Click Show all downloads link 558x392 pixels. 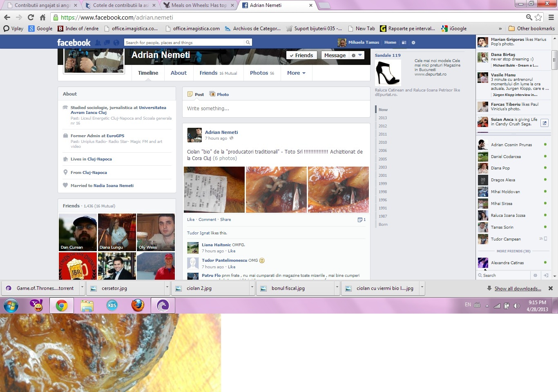pyautogui.click(x=518, y=289)
